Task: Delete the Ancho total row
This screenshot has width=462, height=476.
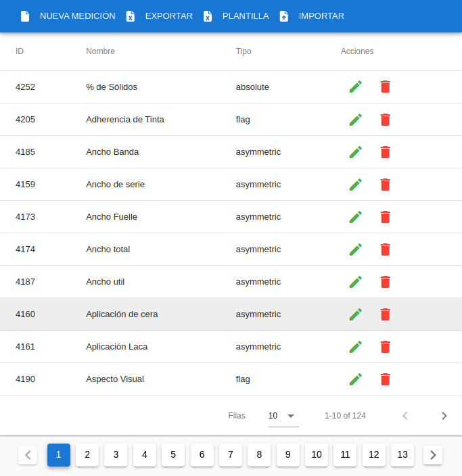Action: click(x=385, y=249)
